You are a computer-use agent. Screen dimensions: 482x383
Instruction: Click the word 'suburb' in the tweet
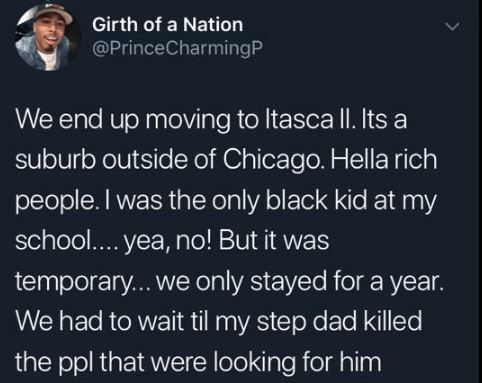(x=56, y=160)
